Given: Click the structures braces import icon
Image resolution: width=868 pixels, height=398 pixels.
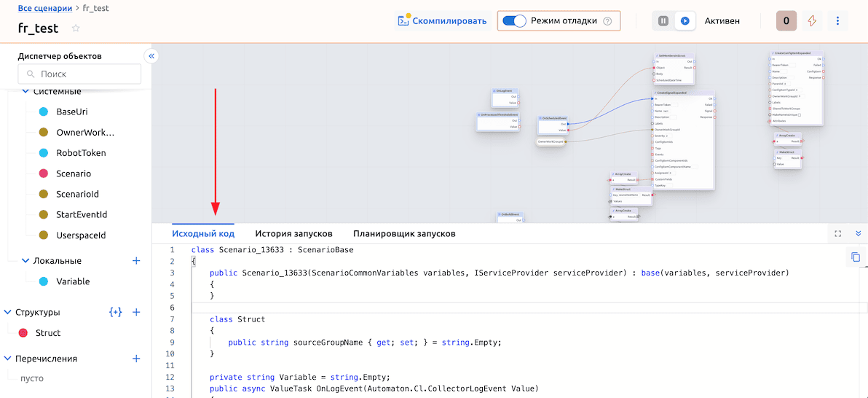Looking at the screenshot, I should tap(115, 312).
